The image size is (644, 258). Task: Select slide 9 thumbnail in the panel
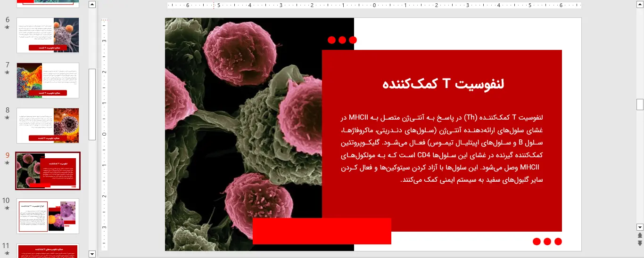[48, 171]
